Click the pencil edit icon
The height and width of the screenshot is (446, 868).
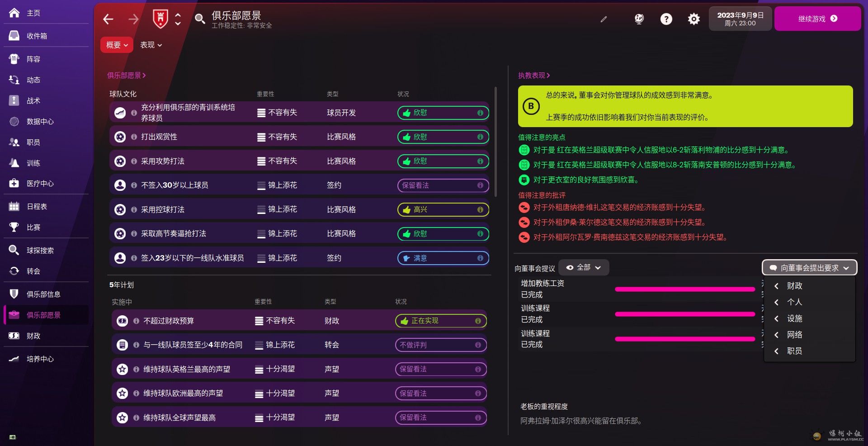(604, 19)
